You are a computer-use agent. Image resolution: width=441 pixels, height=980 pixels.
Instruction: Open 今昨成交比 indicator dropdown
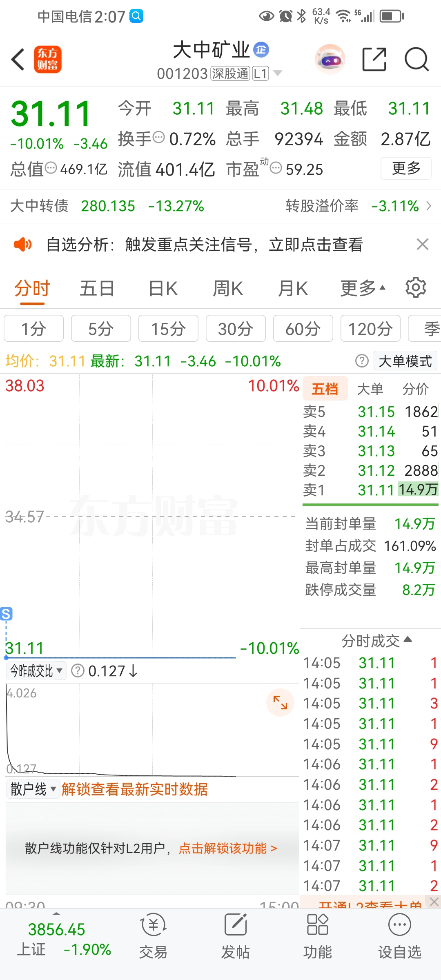pyautogui.click(x=36, y=671)
